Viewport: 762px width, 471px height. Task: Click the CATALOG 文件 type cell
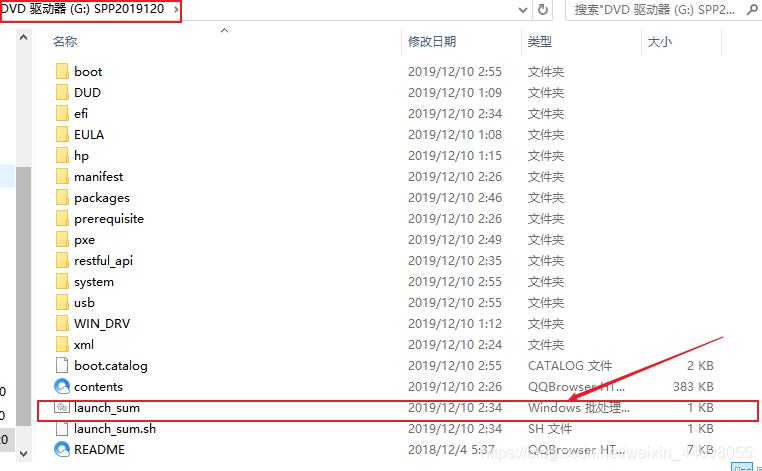(570, 366)
